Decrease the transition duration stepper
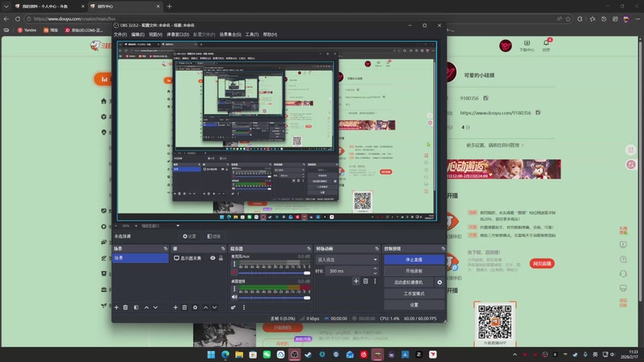The width and height of the screenshot is (644, 362). (x=375, y=273)
